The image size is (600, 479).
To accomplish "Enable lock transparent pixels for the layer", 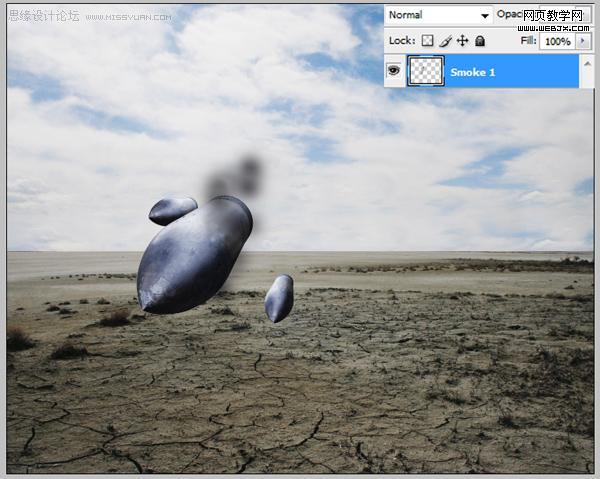I will 427,41.
